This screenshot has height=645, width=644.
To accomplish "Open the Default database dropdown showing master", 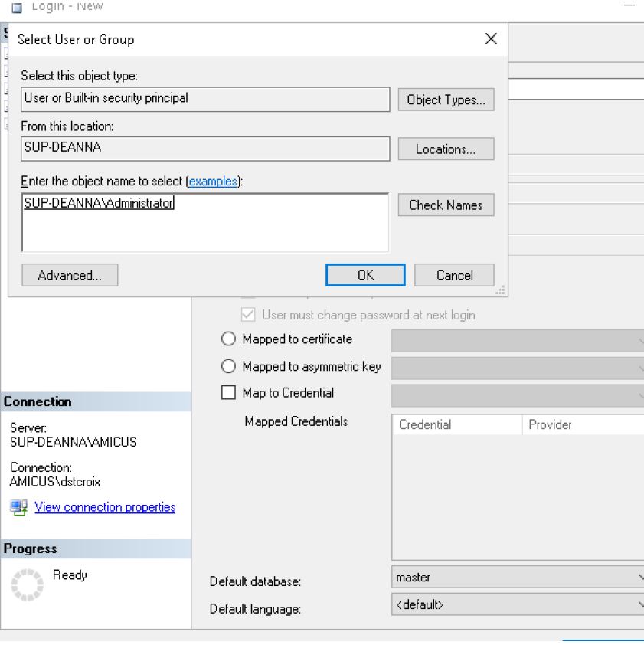I will click(x=518, y=577).
